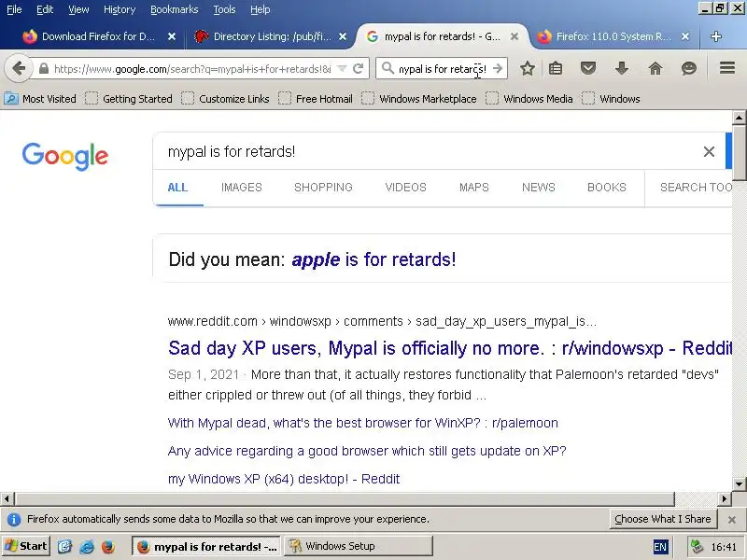Open 'my Windows XP (x64) desktop' link
This screenshot has width=747, height=560.
(284, 479)
